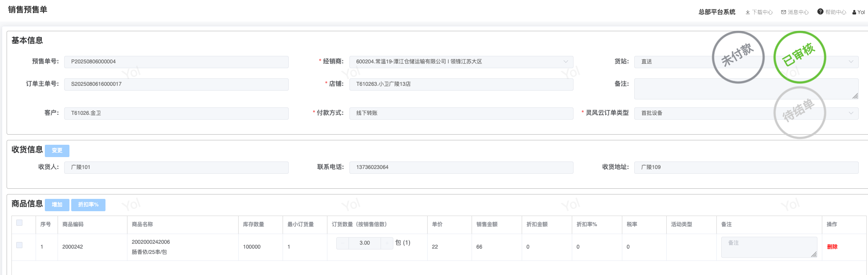Viewport: 868px width, 275px height.
Task: Expand the 经销商 dealer dropdown
Action: pos(566,62)
